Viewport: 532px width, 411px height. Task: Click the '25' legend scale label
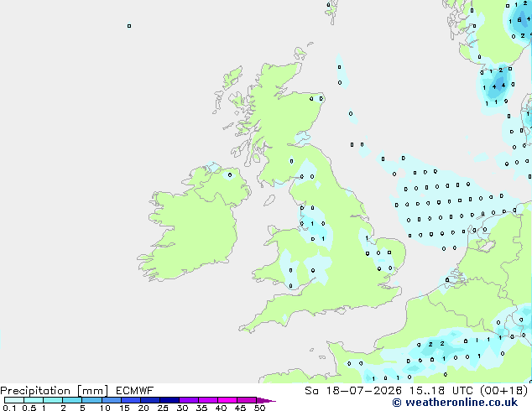click(x=163, y=408)
